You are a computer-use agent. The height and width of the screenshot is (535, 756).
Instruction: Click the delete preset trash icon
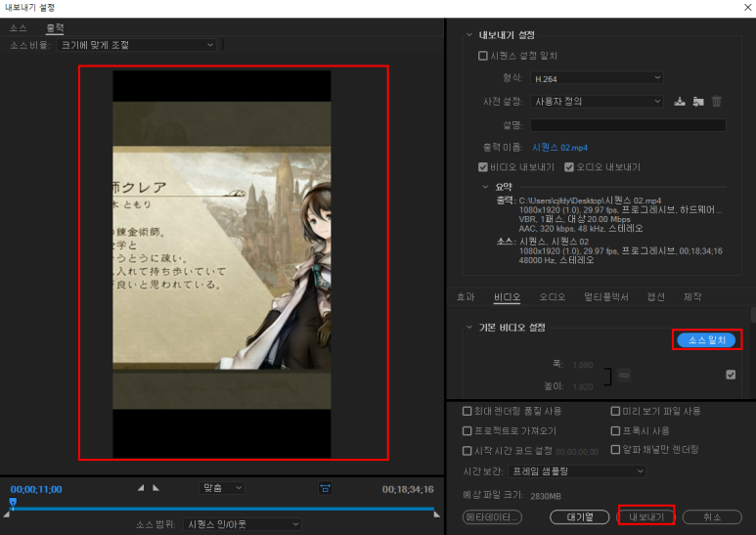717,101
